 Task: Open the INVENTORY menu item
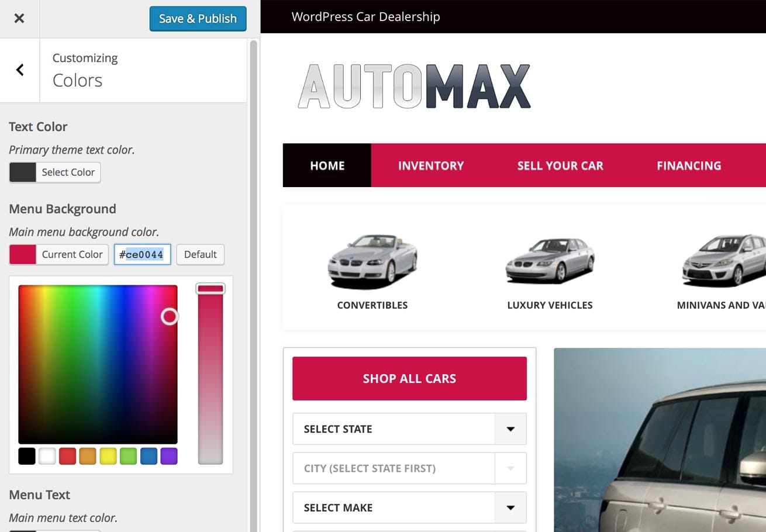tap(431, 165)
